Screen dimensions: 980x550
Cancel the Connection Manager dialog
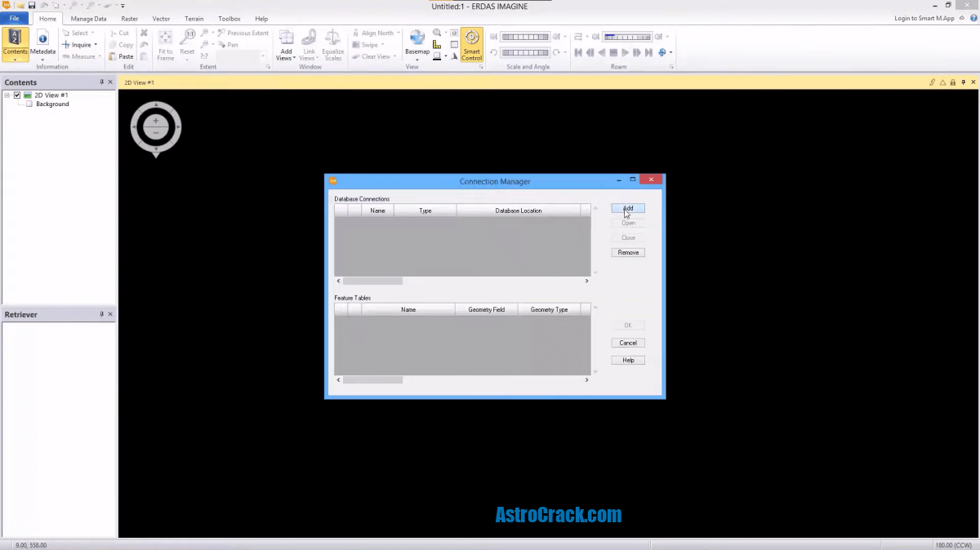(627, 343)
